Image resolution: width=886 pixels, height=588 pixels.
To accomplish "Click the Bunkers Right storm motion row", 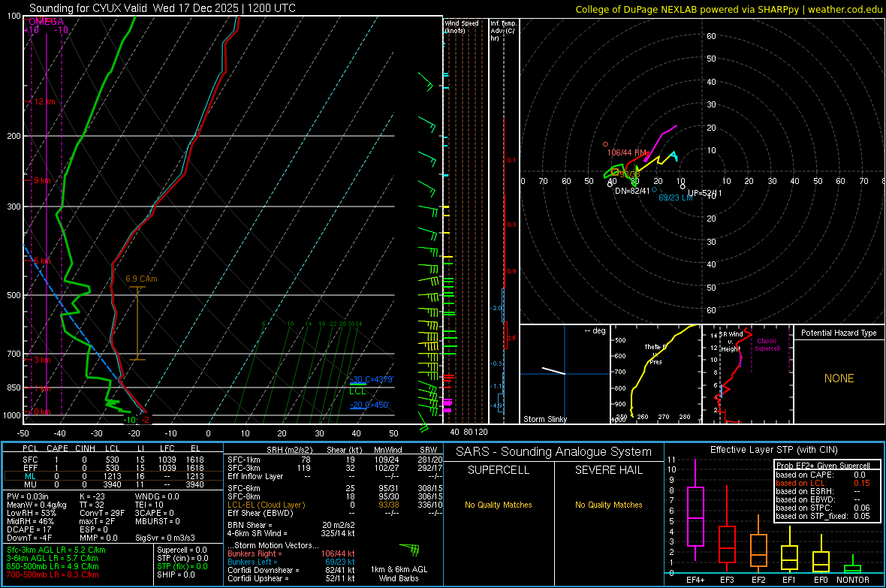I will tap(291, 553).
